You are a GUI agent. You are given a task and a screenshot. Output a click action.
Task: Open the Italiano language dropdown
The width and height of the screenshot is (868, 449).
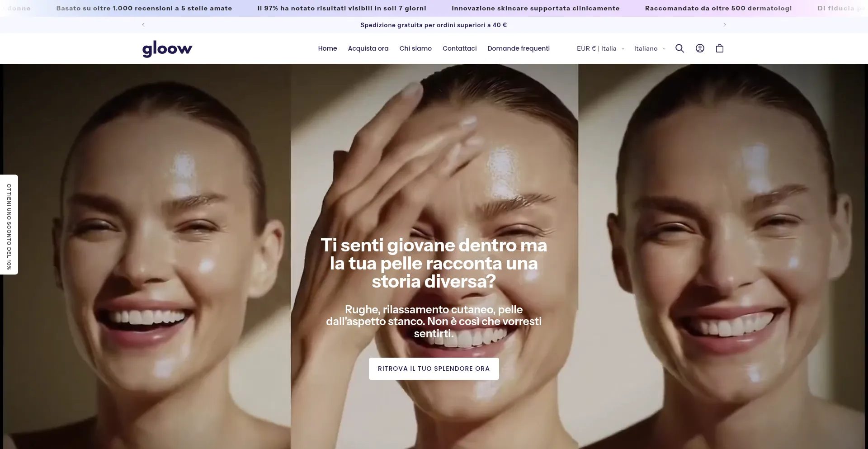click(x=649, y=48)
